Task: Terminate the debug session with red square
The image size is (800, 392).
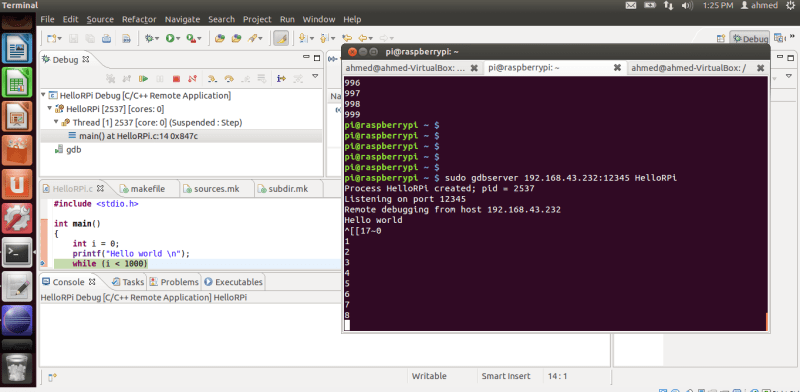Action: point(176,79)
